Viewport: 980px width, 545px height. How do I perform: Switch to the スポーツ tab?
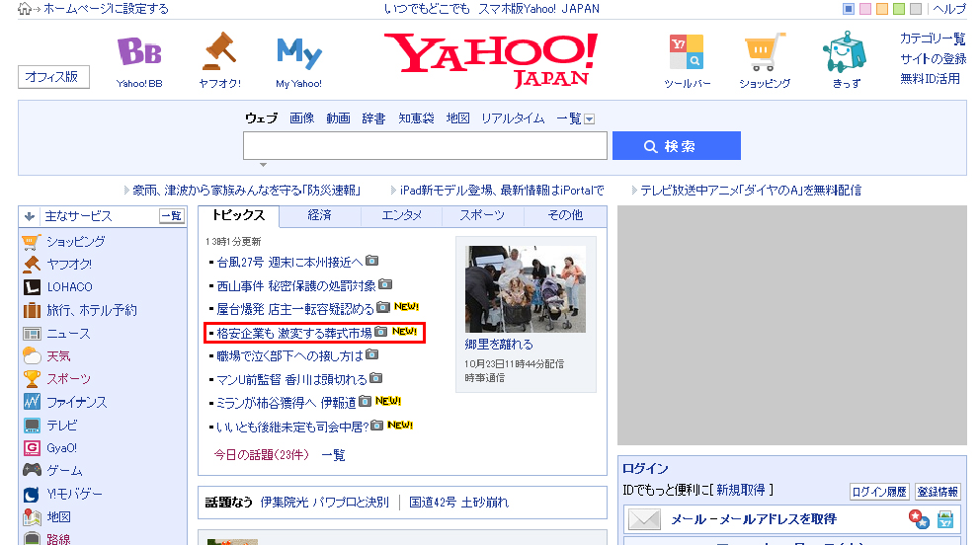point(482,216)
